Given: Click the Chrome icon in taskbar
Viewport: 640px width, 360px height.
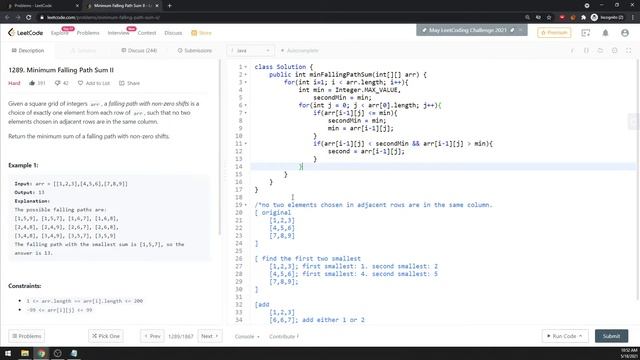Looking at the screenshot, I should click(x=41, y=353).
